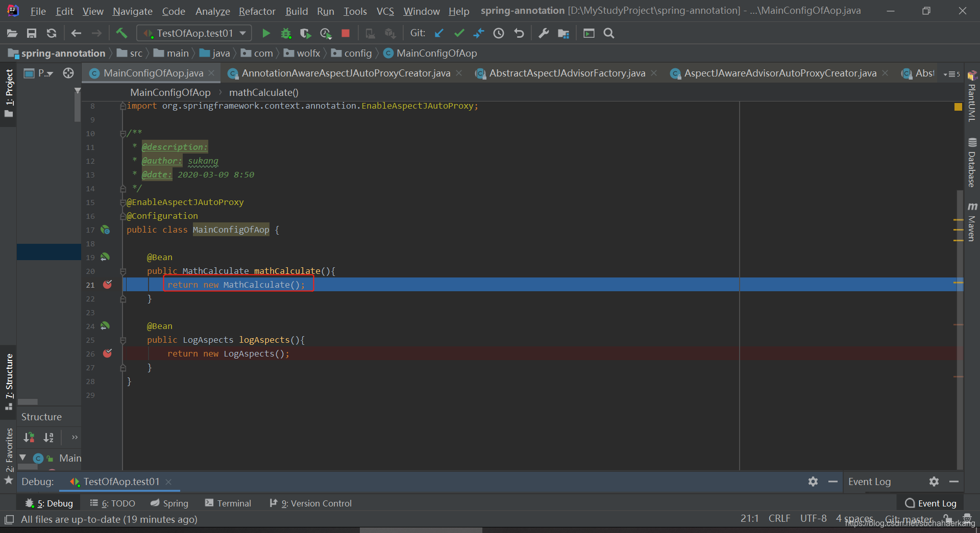Toggle tool windows quick-access button in status bar

9,520
